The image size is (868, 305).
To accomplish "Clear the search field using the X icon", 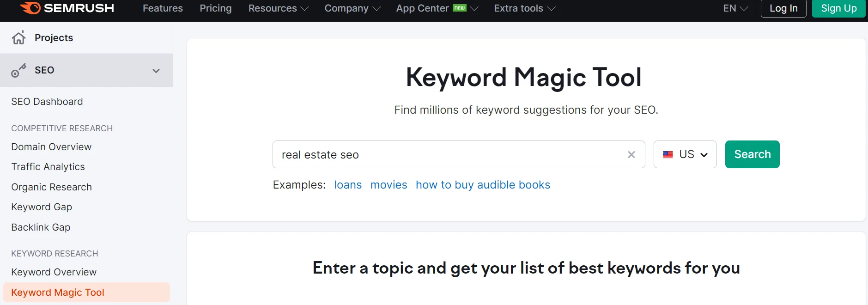I will point(631,154).
